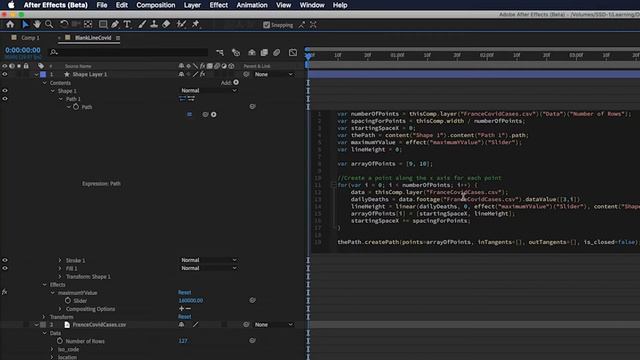Toggle Shape 1 visibility eye
The width and height of the screenshot is (640, 360).
pos(5,91)
